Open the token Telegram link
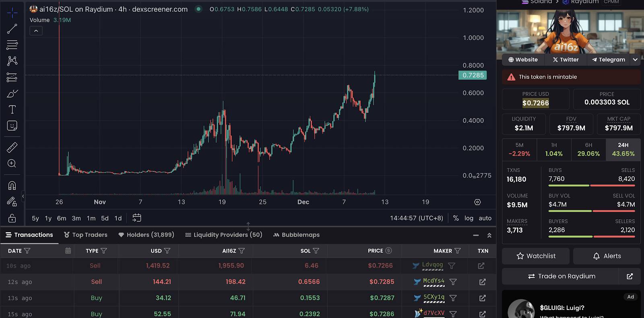 coord(608,60)
